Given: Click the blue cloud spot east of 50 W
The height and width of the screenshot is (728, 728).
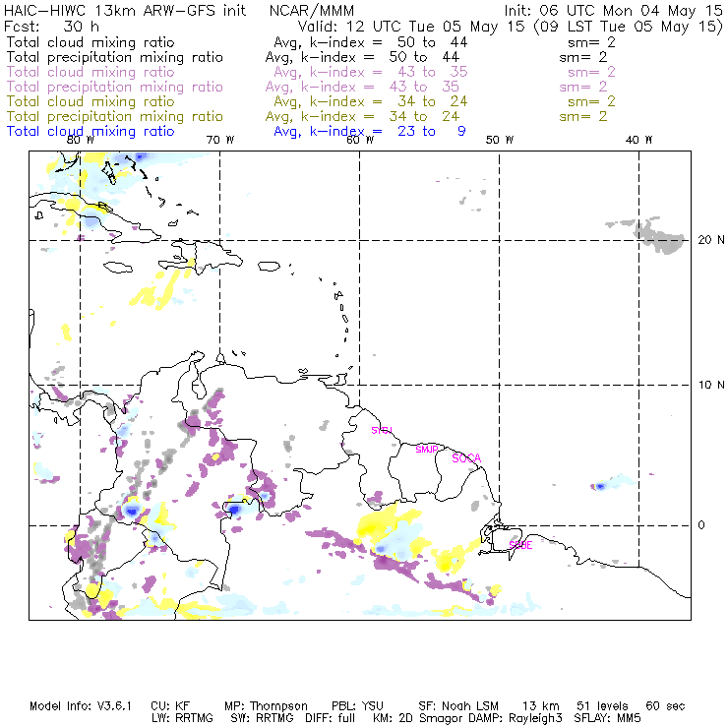Looking at the screenshot, I should point(600,486).
